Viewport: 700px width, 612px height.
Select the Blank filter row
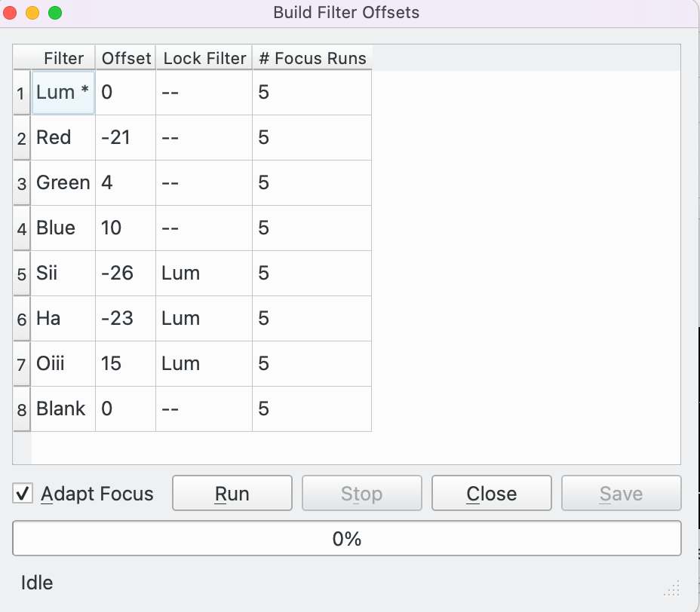(x=63, y=409)
